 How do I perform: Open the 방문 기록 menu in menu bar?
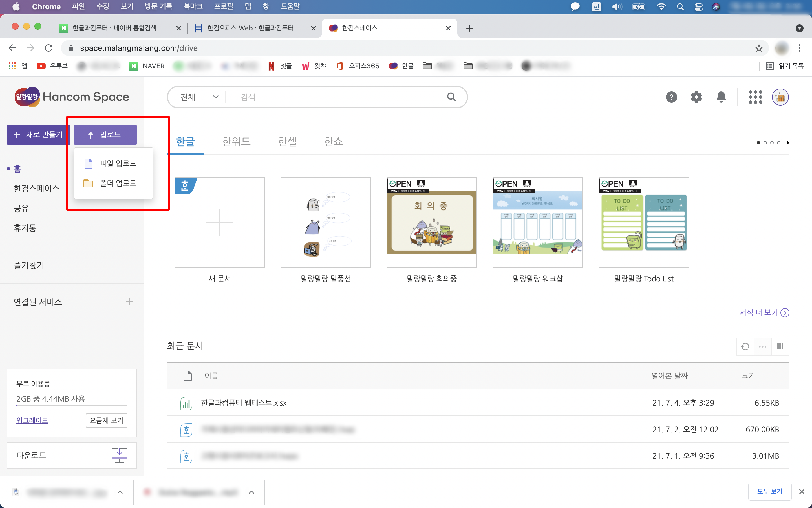(x=158, y=7)
